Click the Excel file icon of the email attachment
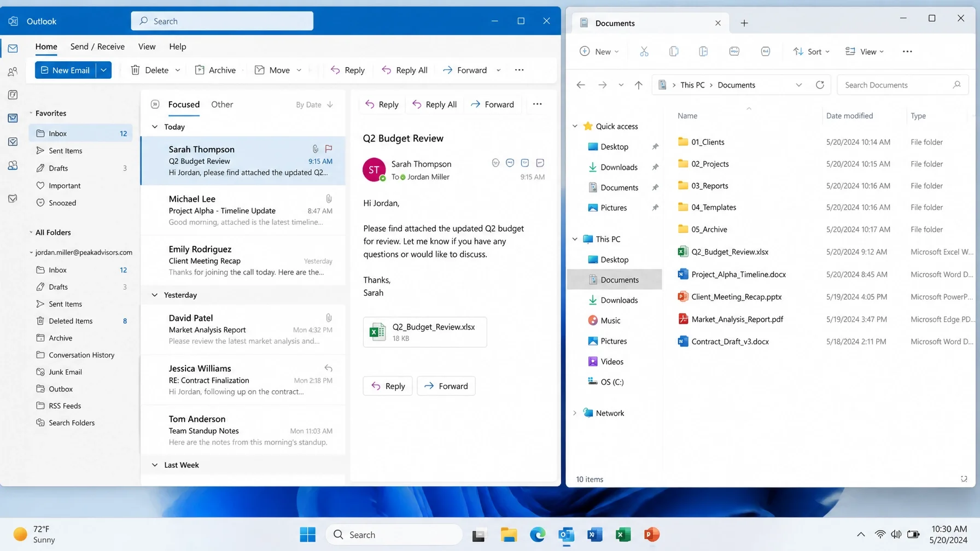The width and height of the screenshot is (980, 551). (x=377, y=332)
